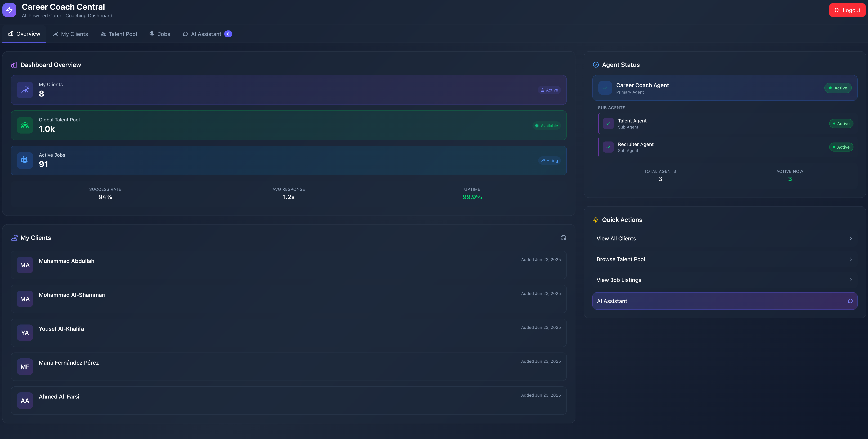Image resolution: width=868 pixels, height=439 pixels.
Task: Toggle the Career Coach Agent checkmark
Action: (605, 88)
